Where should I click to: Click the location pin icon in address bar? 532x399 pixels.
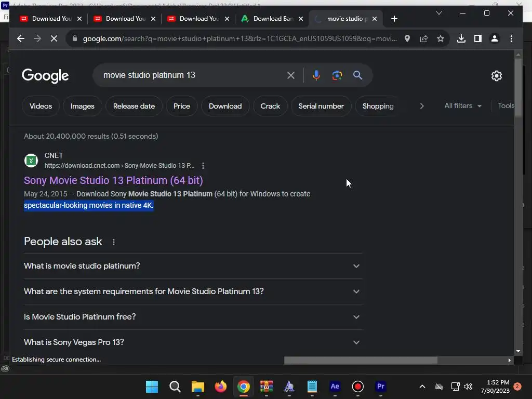[x=407, y=38]
